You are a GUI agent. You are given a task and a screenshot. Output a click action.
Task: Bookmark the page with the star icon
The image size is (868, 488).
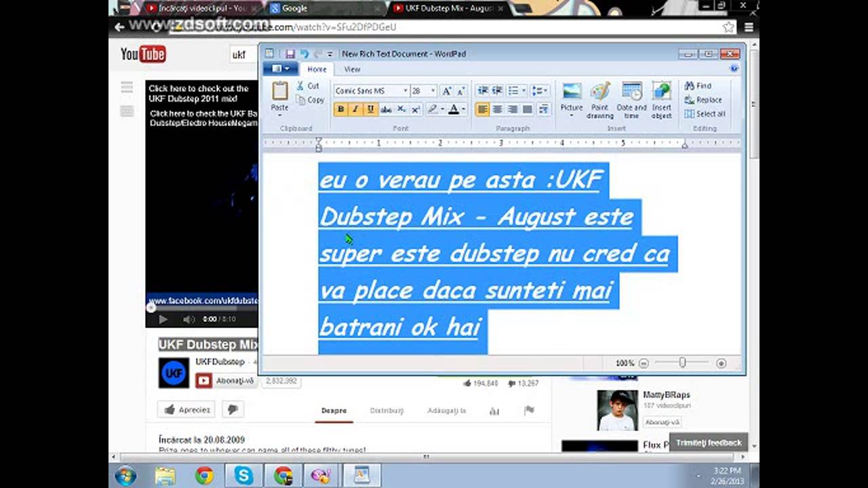coord(728,27)
